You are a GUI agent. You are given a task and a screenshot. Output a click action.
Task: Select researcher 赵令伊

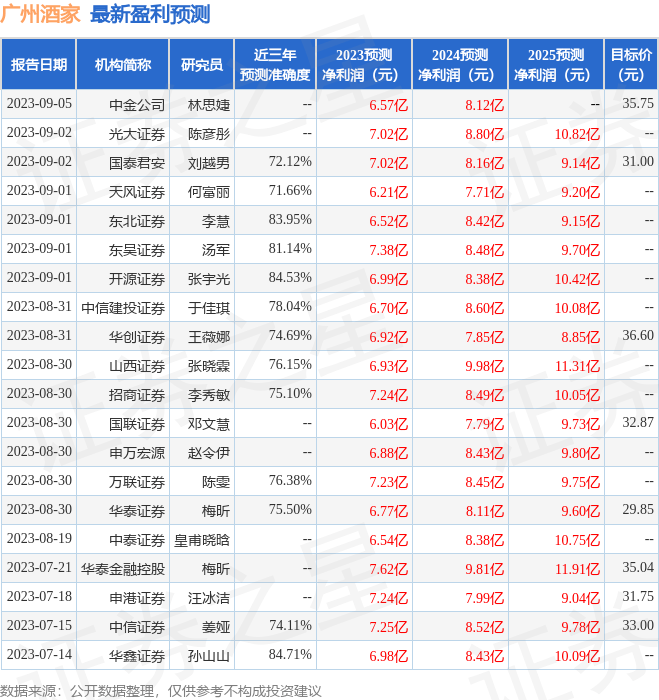[x=209, y=453]
